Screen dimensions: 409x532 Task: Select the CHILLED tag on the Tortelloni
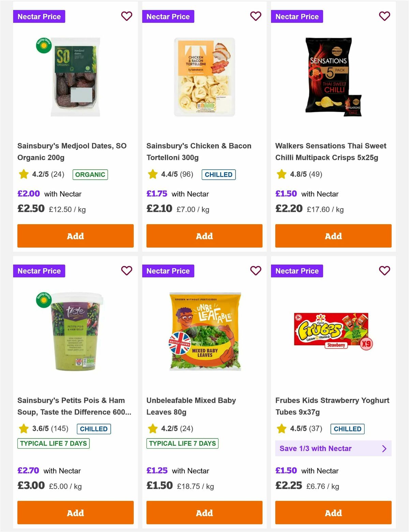tap(218, 174)
